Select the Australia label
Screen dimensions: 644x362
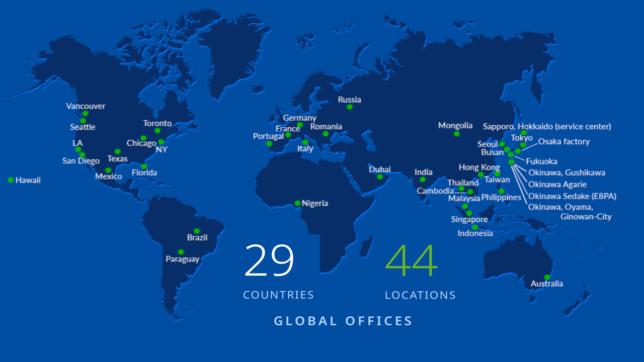click(547, 284)
